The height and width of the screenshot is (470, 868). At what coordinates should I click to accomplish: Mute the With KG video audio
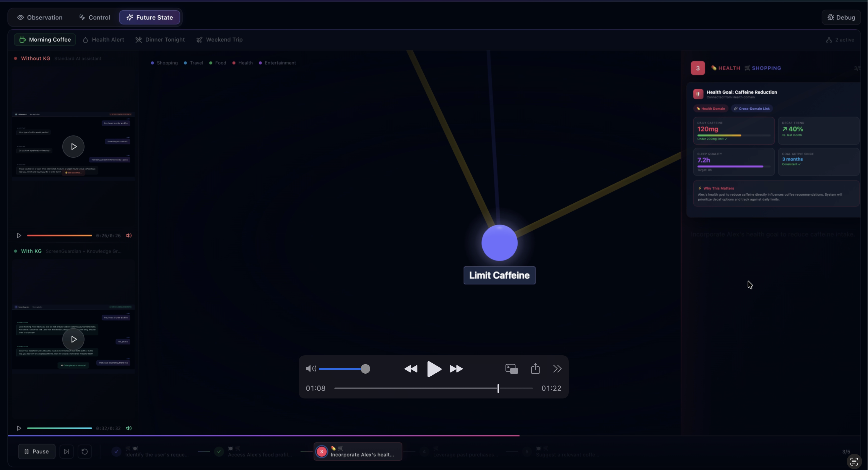coord(129,428)
